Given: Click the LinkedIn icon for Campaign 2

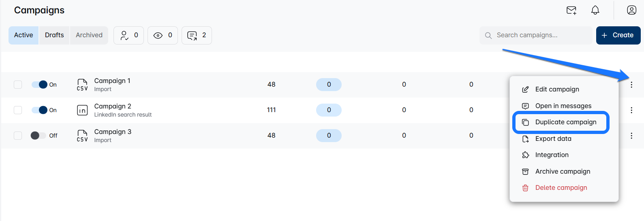Looking at the screenshot, I should pos(82,110).
